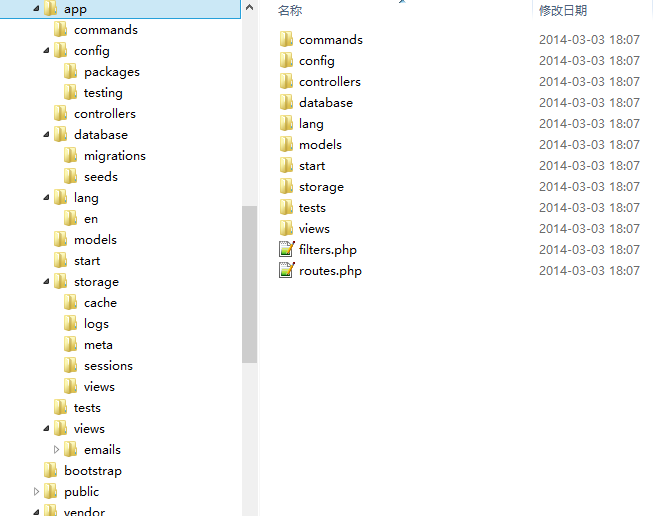This screenshot has height=516, width=654.
Task: Select en folder icon in tree
Action: (70, 218)
